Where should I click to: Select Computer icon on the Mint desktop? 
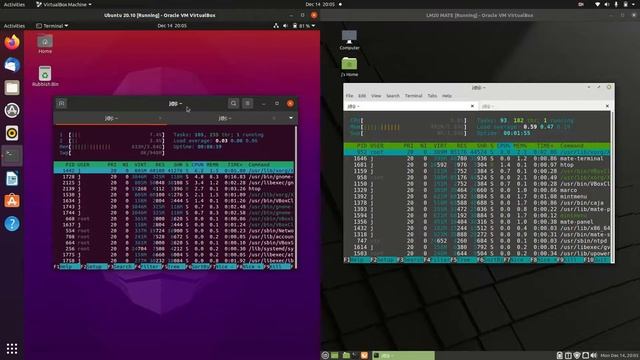click(349, 40)
